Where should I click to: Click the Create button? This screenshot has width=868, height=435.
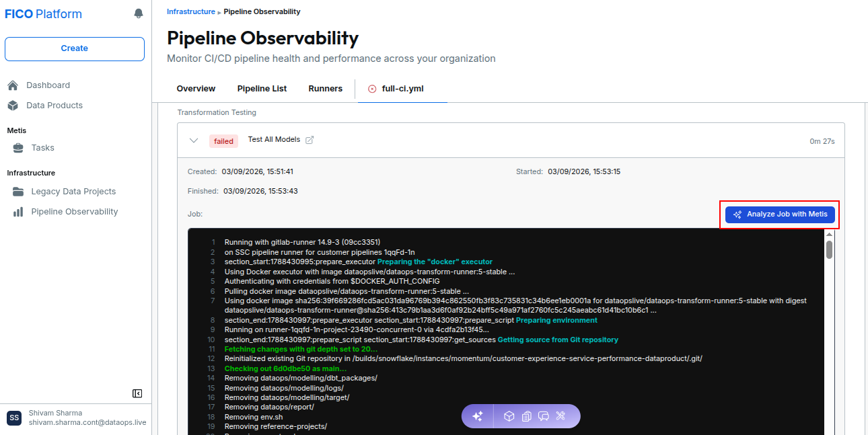pos(75,48)
